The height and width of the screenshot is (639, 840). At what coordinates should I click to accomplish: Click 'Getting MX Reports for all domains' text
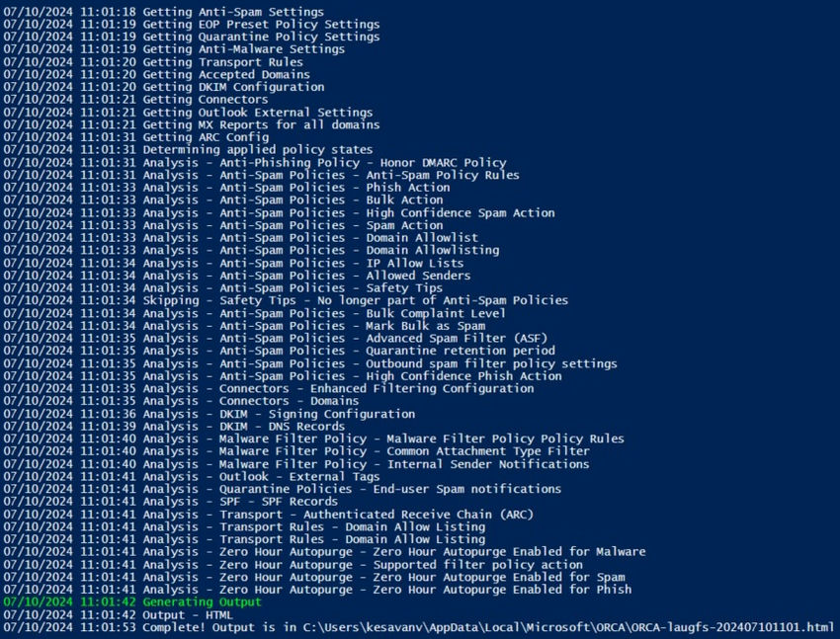point(260,124)
